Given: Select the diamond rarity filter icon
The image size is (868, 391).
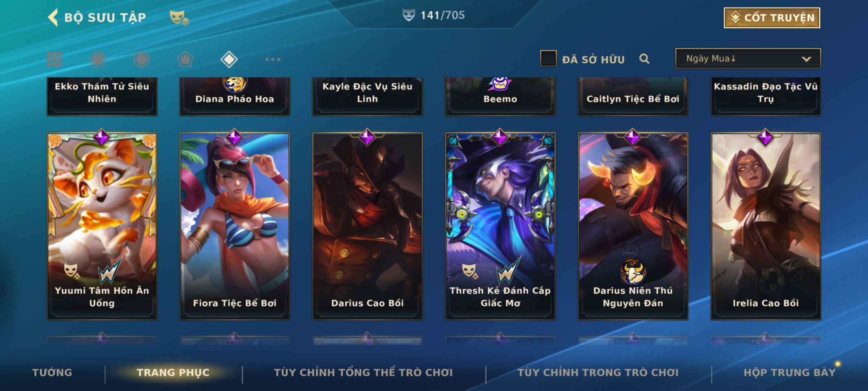Looking at the screenshot, I should (229, 59).
